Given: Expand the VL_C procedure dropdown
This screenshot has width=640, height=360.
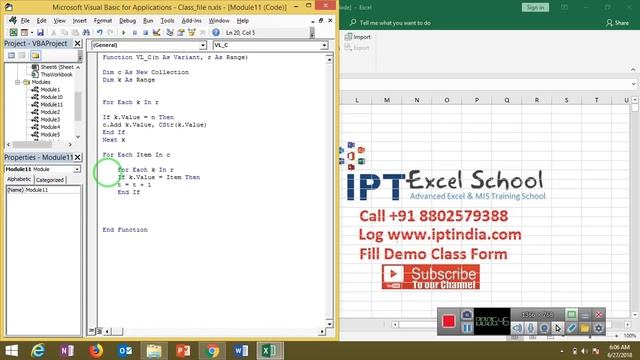Looking at the screenshot, I should (324, 45).
